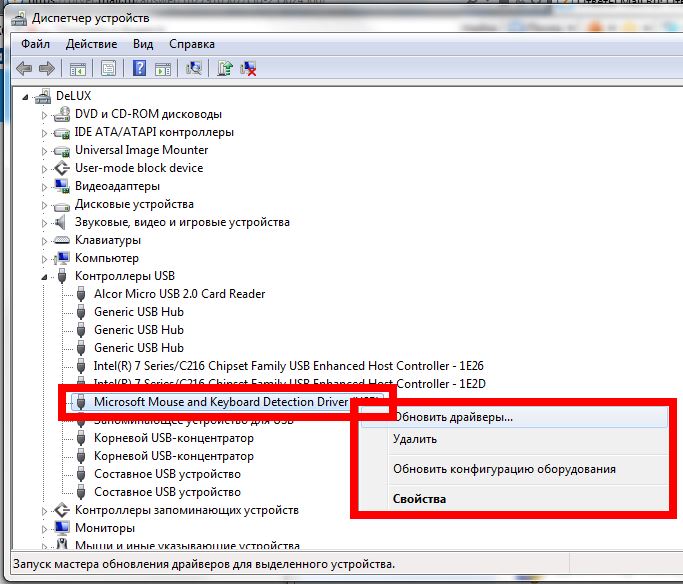683x584 pixels.
Task: Click the Update driver toolbar icon
Action: (x=226, y=69)
